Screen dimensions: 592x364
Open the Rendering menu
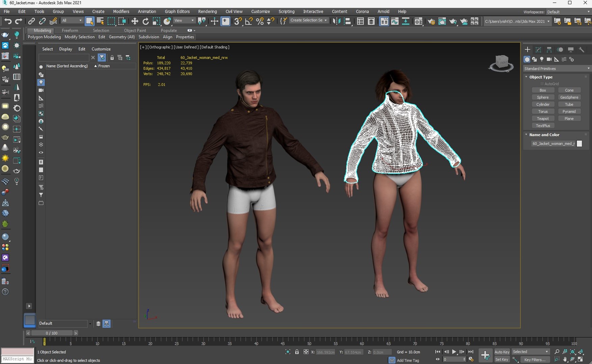[x=207, y=11]
